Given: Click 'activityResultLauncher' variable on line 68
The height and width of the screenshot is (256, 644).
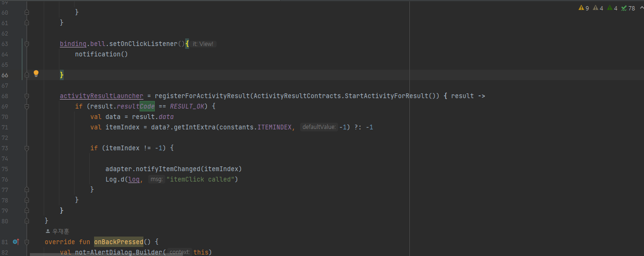Looking at the screenshot, I should pos(102,96).
